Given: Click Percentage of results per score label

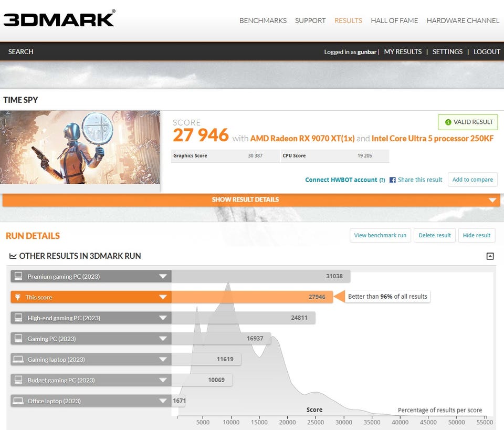Looking at the screenshot, I should click(440, 410).
